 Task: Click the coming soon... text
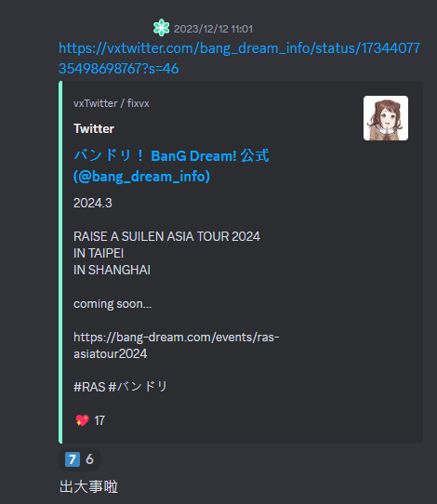pyautogui.click(x=113, y=304)
